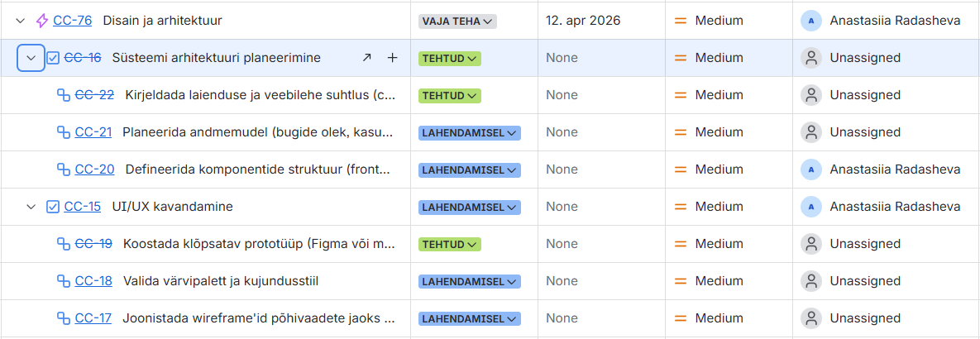
Task: Open the CC-21 issue link
Action: pyautogui.click(x=93, y=132)
